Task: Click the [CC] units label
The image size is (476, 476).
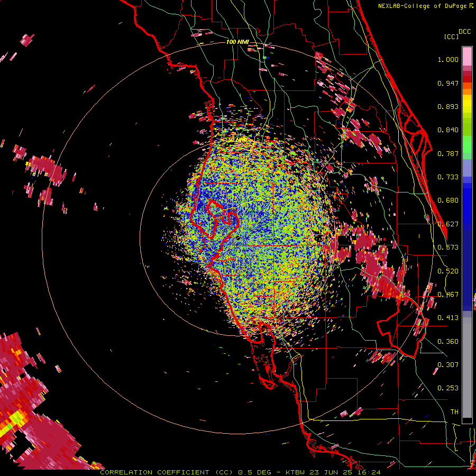Action: (x=452, y=36)
